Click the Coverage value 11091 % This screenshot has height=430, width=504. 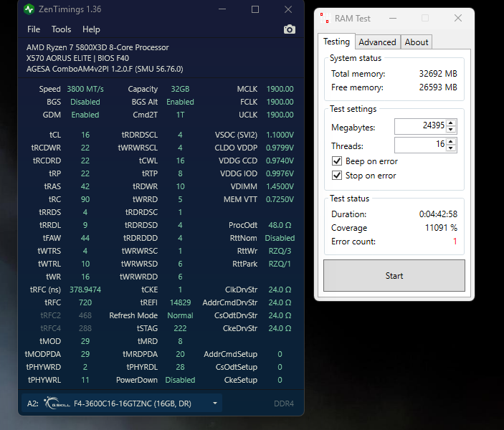[x=441, y=227]
